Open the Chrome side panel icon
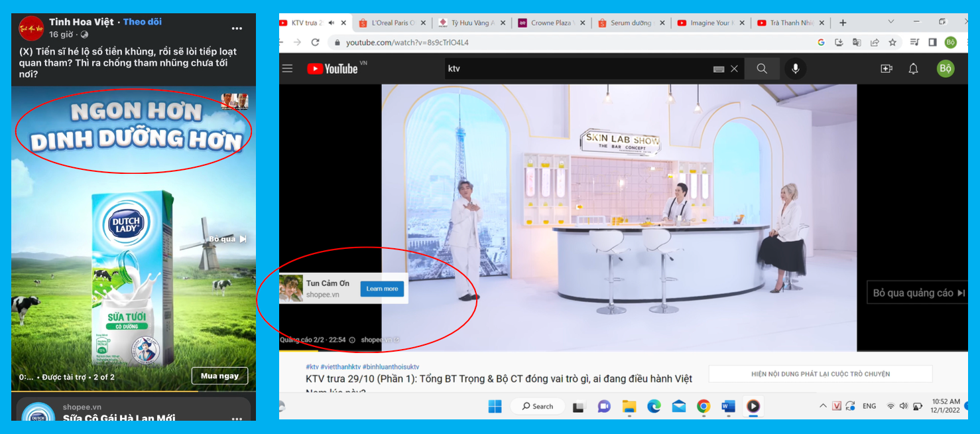Screen dimensions: 980x434 pyautogui.click(x=932, y=42)
